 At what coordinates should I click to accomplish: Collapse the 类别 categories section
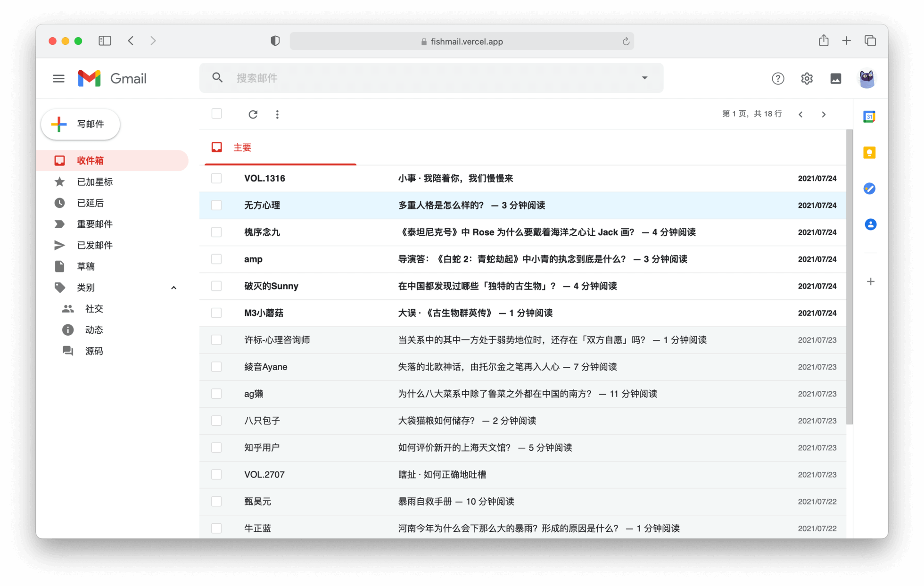[x=173, y=288]
